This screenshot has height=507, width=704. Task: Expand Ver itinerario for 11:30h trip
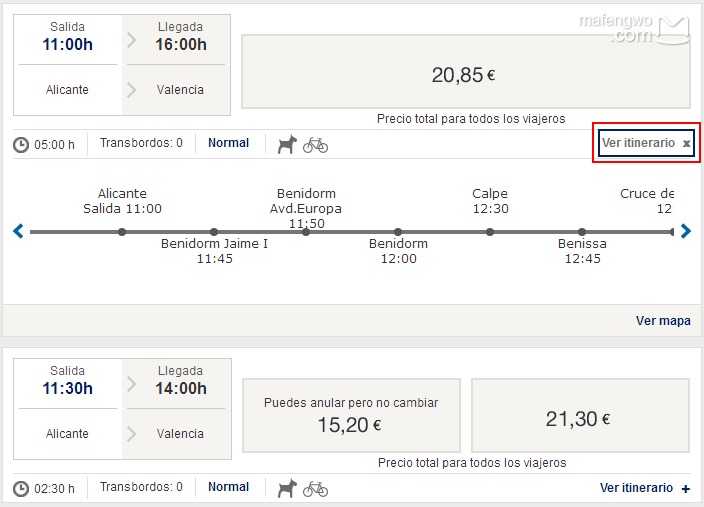(x=645, y=488)
